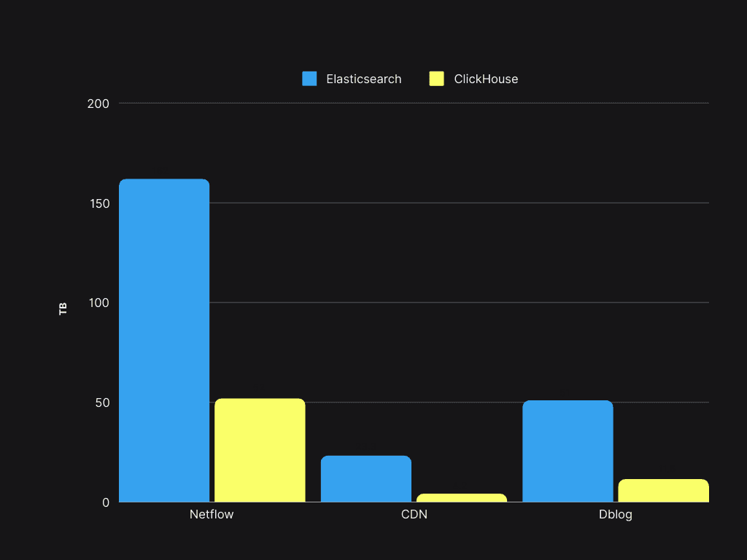Click the 200 TB horizontal gridline
The width and height of the screenshot is (747, 560).
[x=414, y=103]
